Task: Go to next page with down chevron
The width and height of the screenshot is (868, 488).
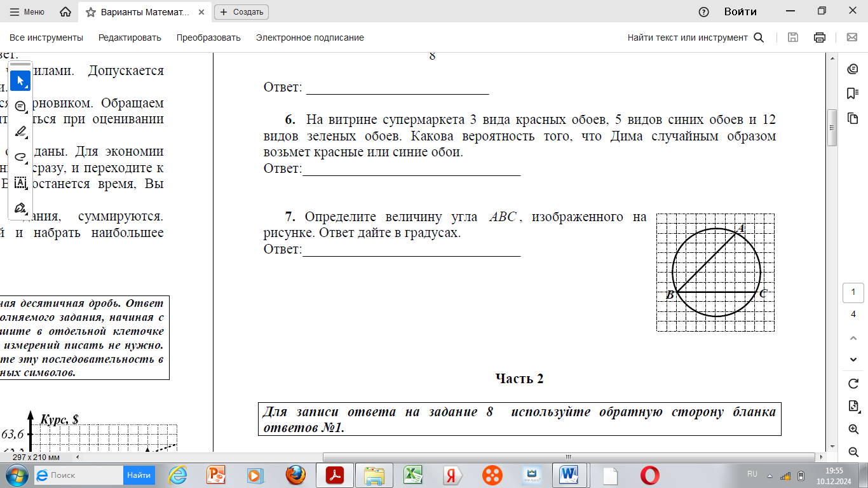Action: tap(853, 360)
